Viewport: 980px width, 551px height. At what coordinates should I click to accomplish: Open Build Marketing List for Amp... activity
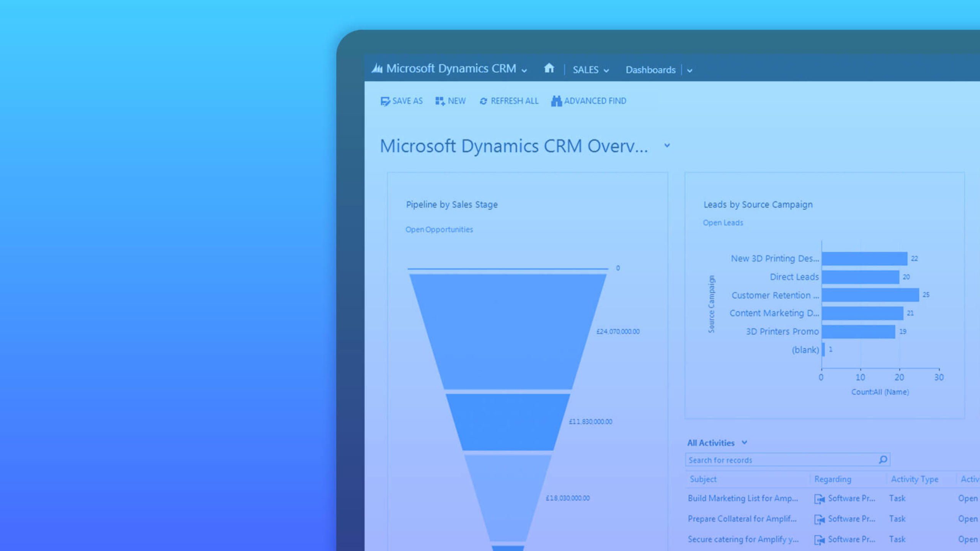[743, 498]
